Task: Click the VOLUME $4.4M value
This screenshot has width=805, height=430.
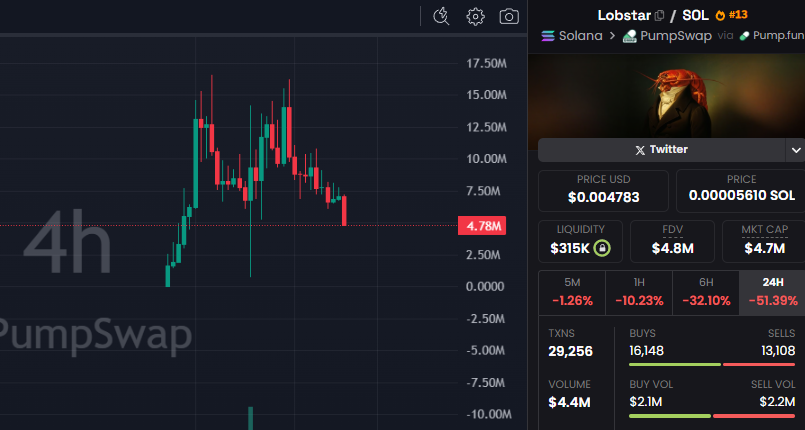Action: click(x=569, y=402)
